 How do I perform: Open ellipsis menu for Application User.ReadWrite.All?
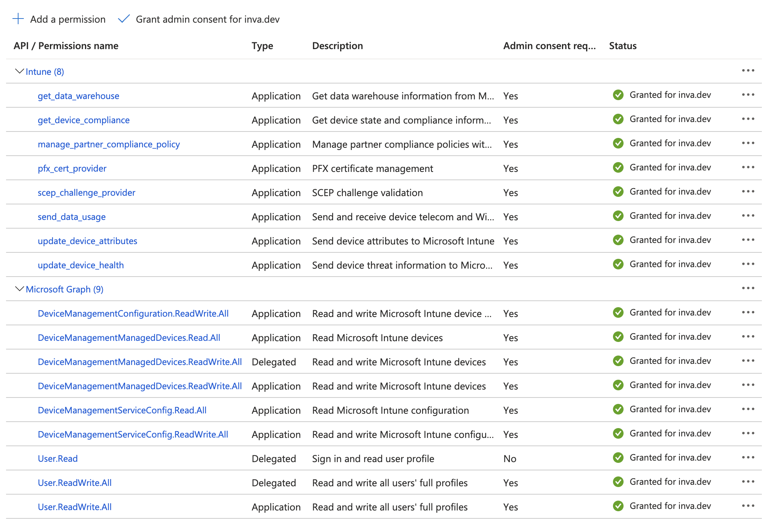(x=748, y=506)
